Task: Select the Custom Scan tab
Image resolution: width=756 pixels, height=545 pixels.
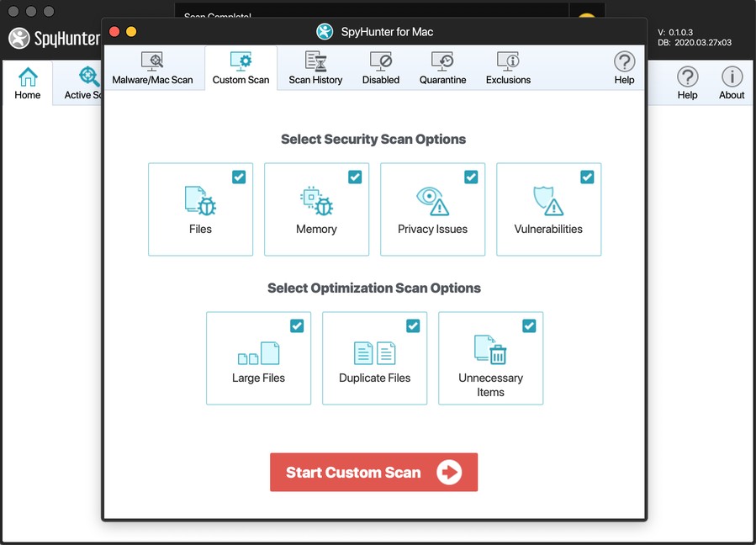Action: 241,68
